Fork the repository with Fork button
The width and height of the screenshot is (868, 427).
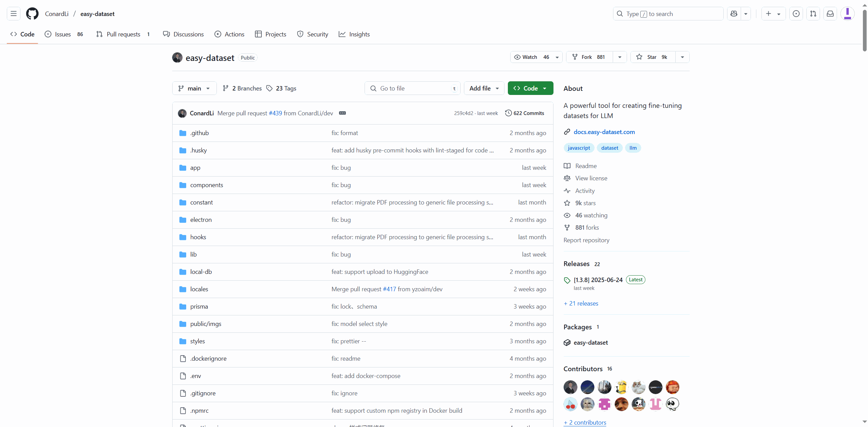click(x=590, y=57)
